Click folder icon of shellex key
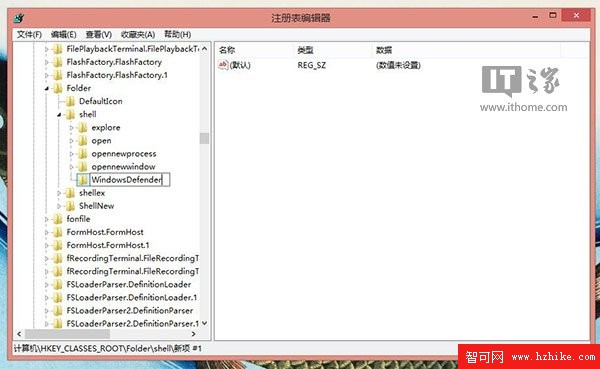The image size is (600, 369). click(x=70, y=193)
